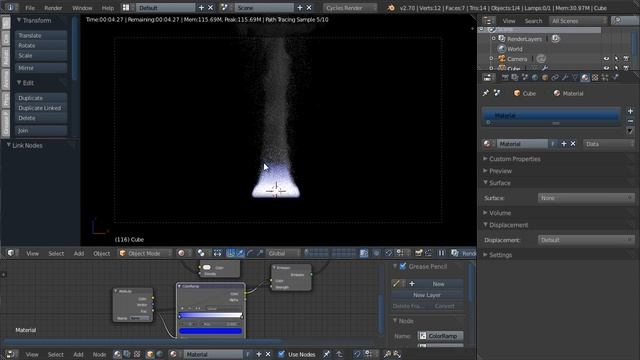Toggle pause preview render button
Image resolution: width=640 pixels, height=360 pixels.
coord(441,253)
